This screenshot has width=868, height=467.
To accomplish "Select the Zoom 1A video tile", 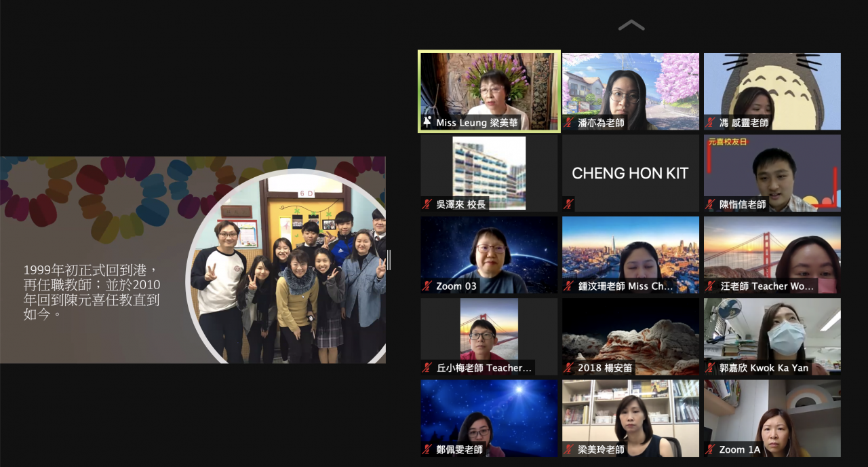I will (x=772, y=418).
